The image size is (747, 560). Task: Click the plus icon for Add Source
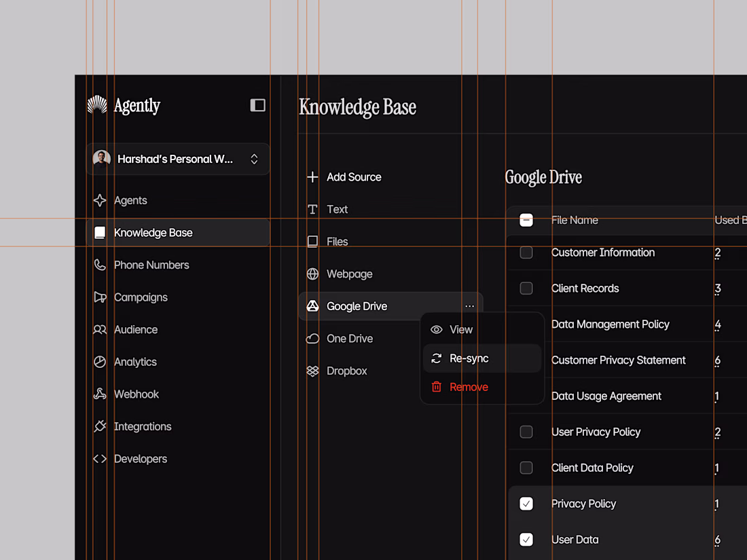[x=312, y=177]
